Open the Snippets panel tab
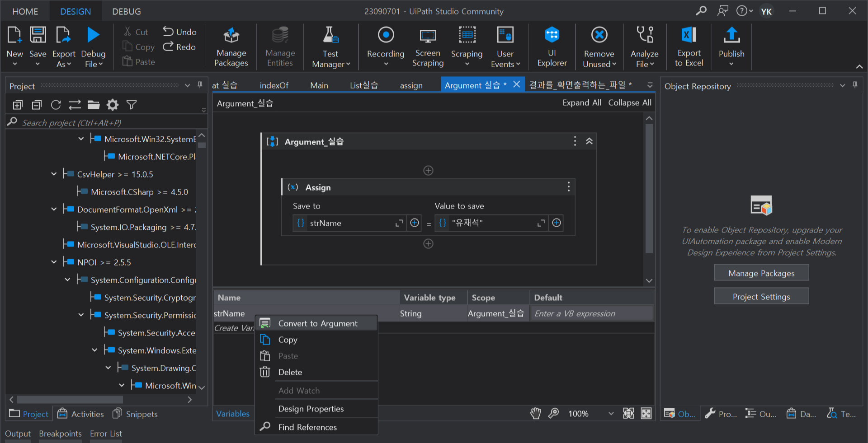 click(135, 414)
